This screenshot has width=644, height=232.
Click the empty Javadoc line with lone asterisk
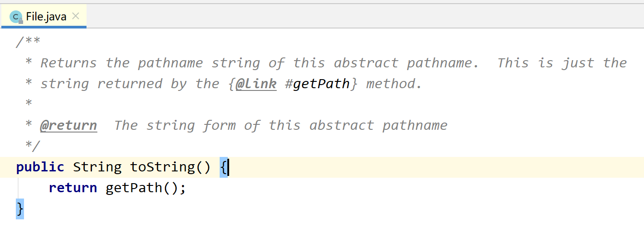coord(29,104)
